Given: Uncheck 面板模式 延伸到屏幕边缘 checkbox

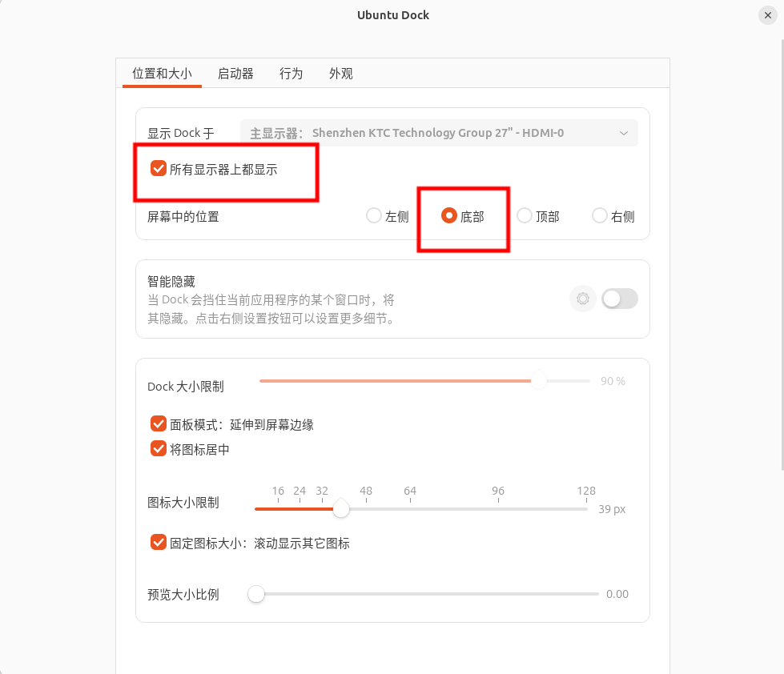Looking at the screenshot, I should [x=159, y=424].
